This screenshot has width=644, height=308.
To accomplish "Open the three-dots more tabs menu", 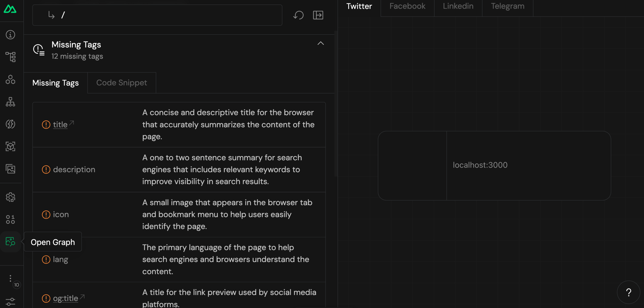I will (10, 278).
